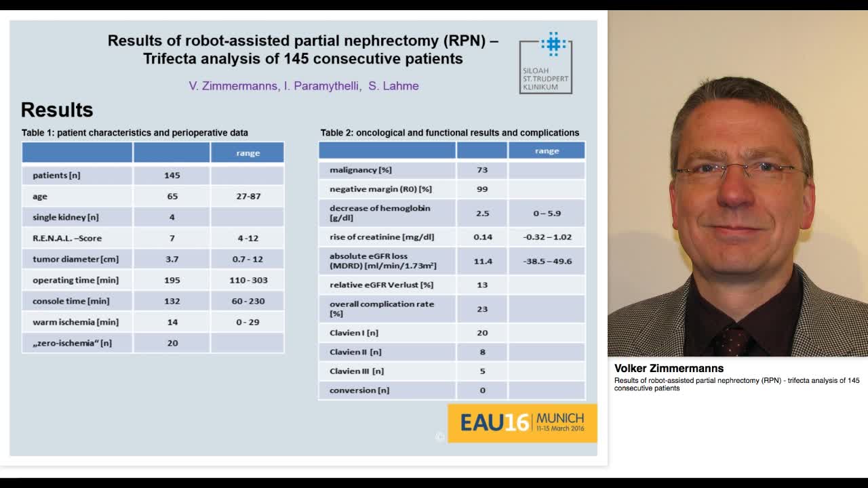Select the Table 1 header row
The image size is (868, 488).
pyautogui.click(x=153, y=152)
